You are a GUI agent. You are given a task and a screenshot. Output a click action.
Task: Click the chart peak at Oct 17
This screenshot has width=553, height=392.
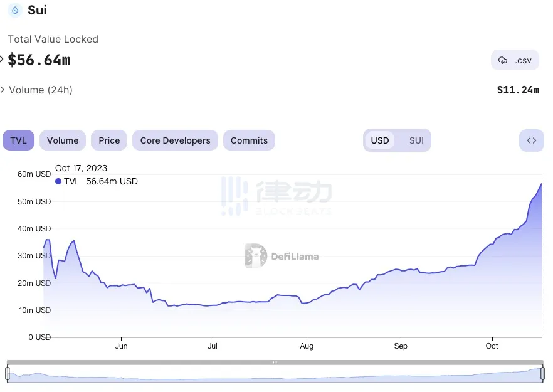pos(542,183)
